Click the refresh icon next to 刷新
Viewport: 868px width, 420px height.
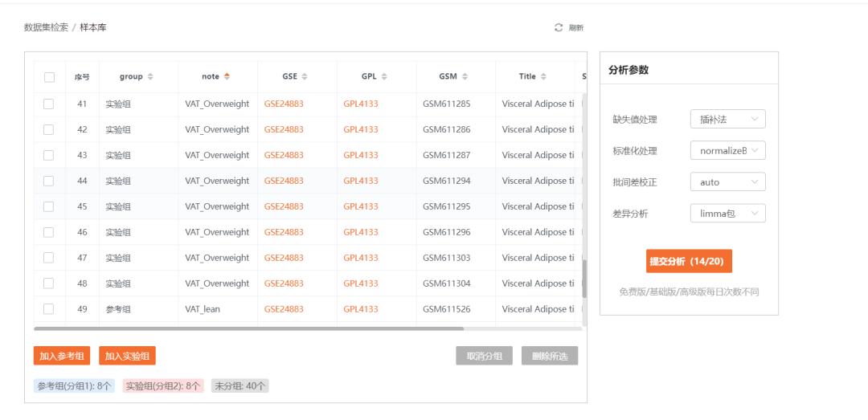(x=559, y=27)
